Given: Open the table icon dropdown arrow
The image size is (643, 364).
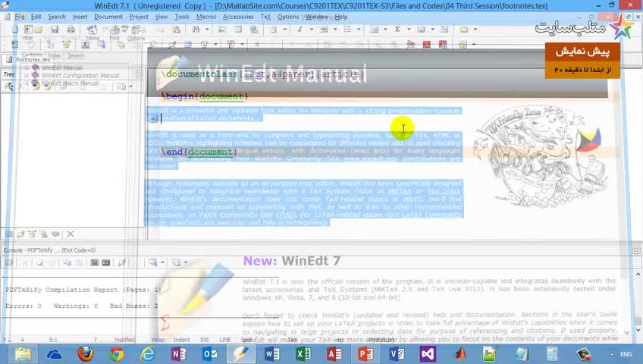Looking at the screenshot, I should click(385, 30).
